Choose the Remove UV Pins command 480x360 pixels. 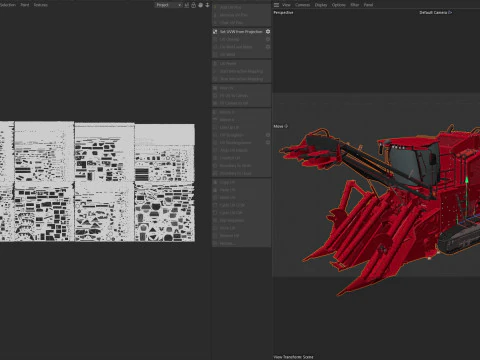242,15
